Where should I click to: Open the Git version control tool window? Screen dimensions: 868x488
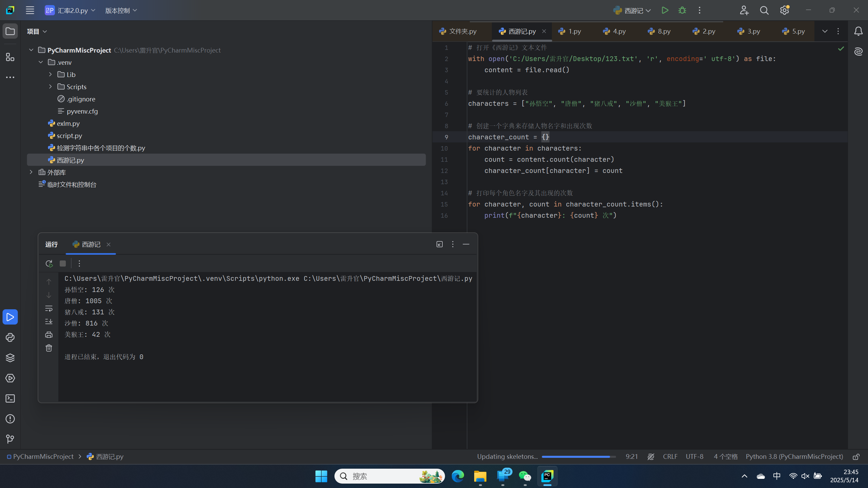[x=10, y=439]
